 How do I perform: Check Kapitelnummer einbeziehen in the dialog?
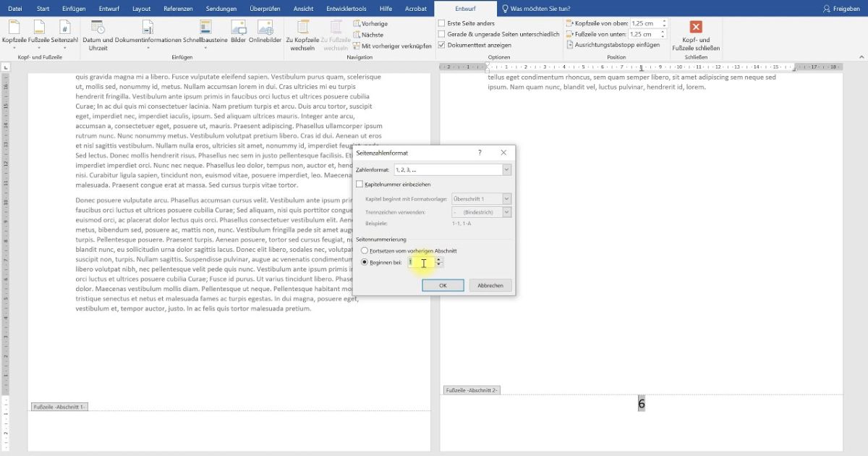(x=359, y=183)
